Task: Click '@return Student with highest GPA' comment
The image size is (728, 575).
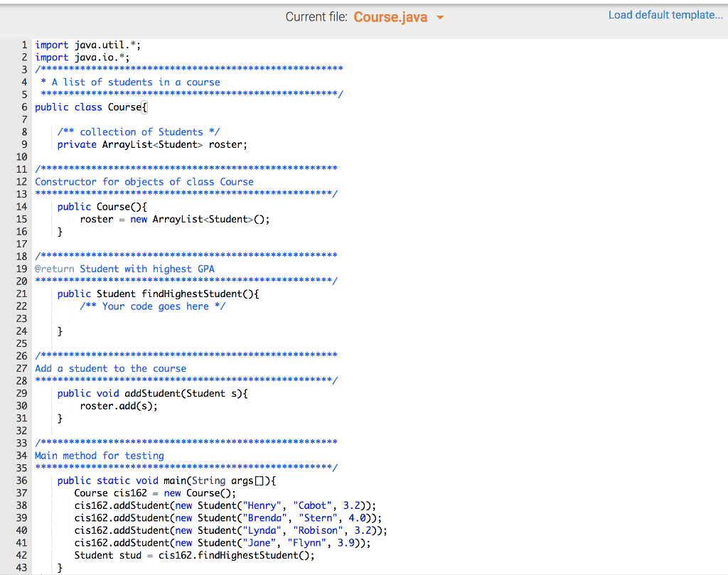Action: tap(125, 269)
